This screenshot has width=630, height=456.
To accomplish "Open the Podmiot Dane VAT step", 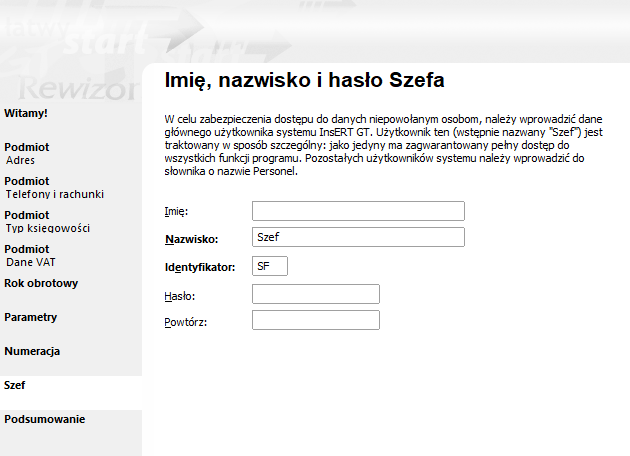I will pyautogui.click(x=30, y=256).
